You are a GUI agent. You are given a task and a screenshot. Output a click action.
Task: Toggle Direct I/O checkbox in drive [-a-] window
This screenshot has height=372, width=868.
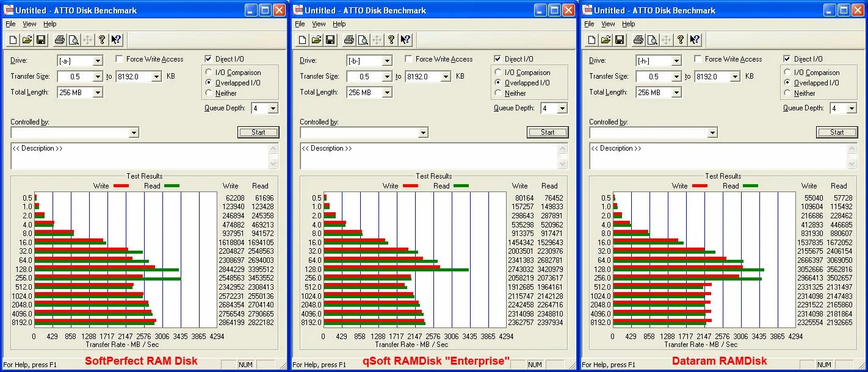209,59
